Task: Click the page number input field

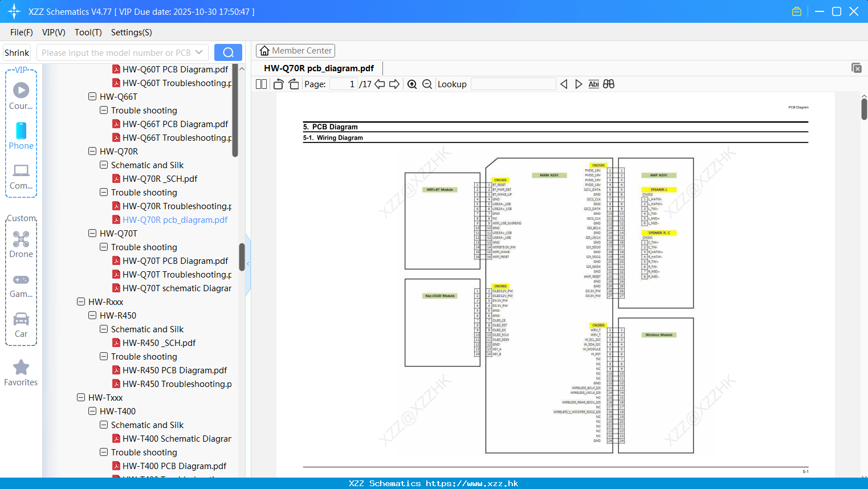Action: (344, 84)
